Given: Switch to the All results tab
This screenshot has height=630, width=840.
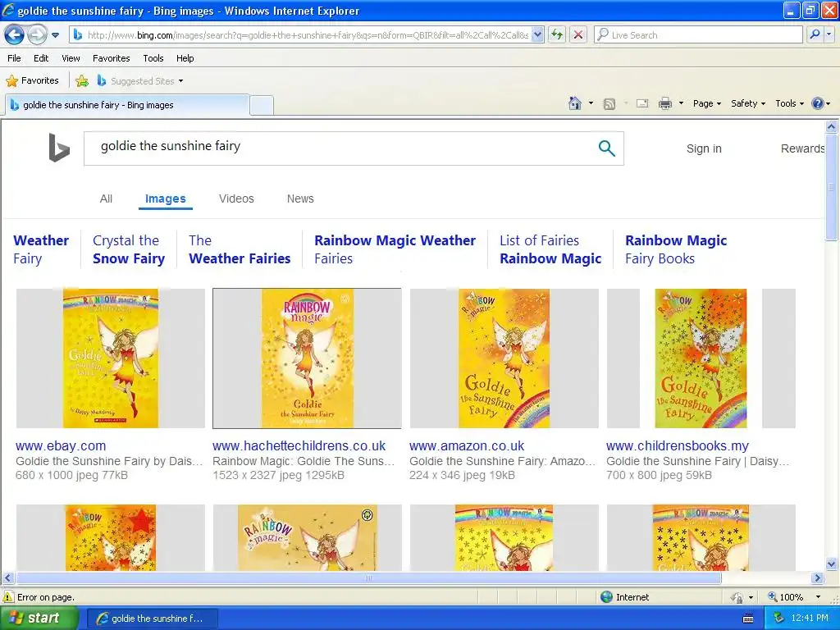Looking at the screenshot, I should click(106, 199).
